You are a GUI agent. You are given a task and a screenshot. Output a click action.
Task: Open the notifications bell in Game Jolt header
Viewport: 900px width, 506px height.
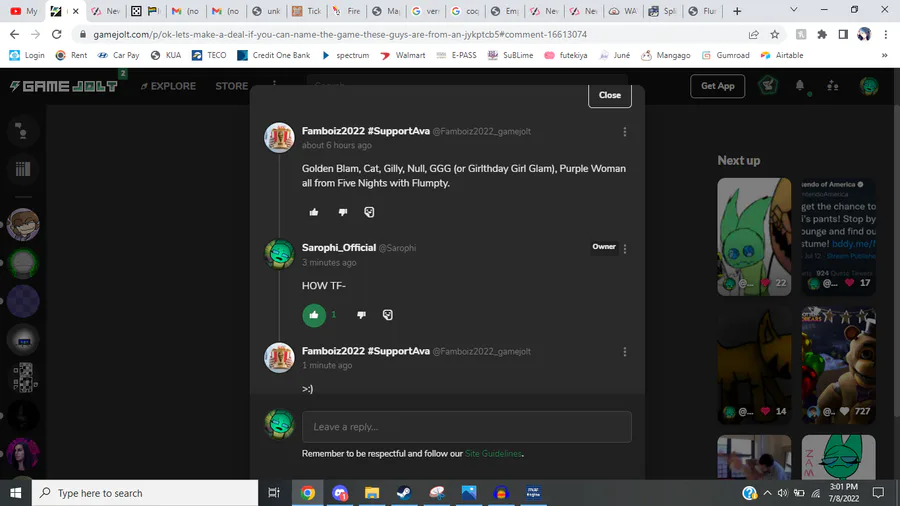(800, 86)
